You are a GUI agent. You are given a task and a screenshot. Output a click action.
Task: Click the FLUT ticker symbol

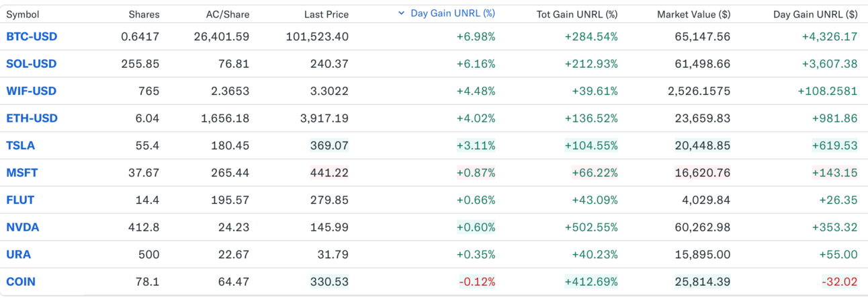pos(20,200)
